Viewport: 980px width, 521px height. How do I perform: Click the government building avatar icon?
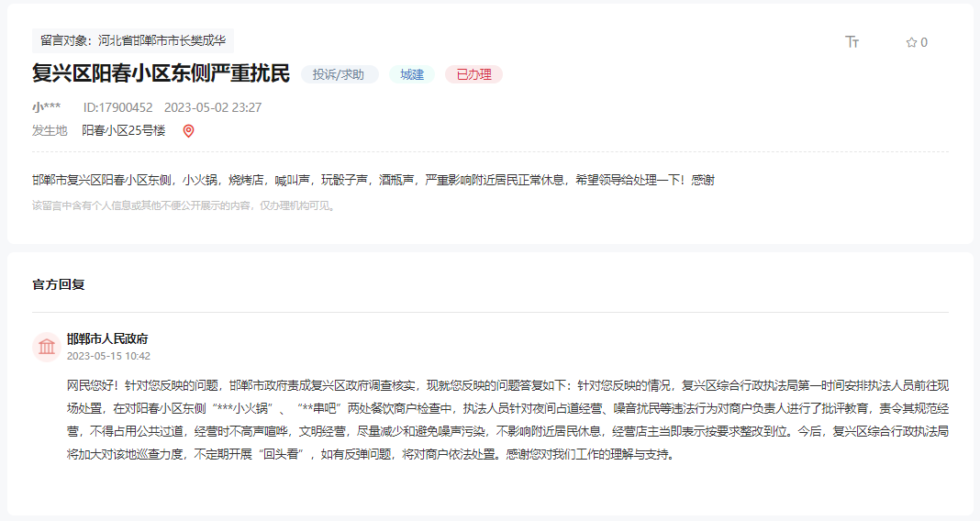tap(47, 347)
